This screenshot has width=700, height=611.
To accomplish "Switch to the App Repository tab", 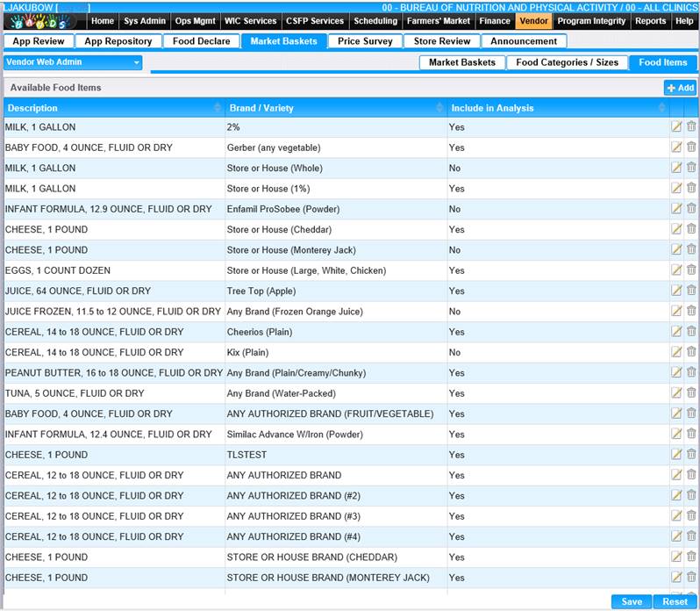I will 118,41.
